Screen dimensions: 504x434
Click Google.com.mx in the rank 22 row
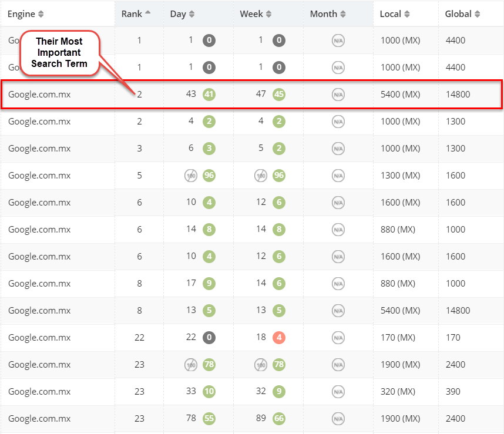[x=39, y=338]
